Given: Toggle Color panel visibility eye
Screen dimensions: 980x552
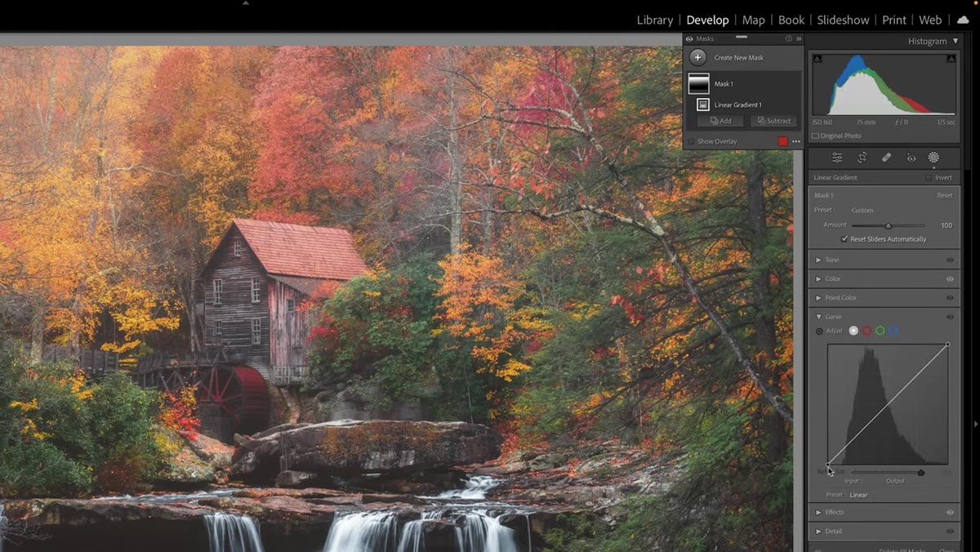Looking at the screenshot, I should tap(950, 278).
